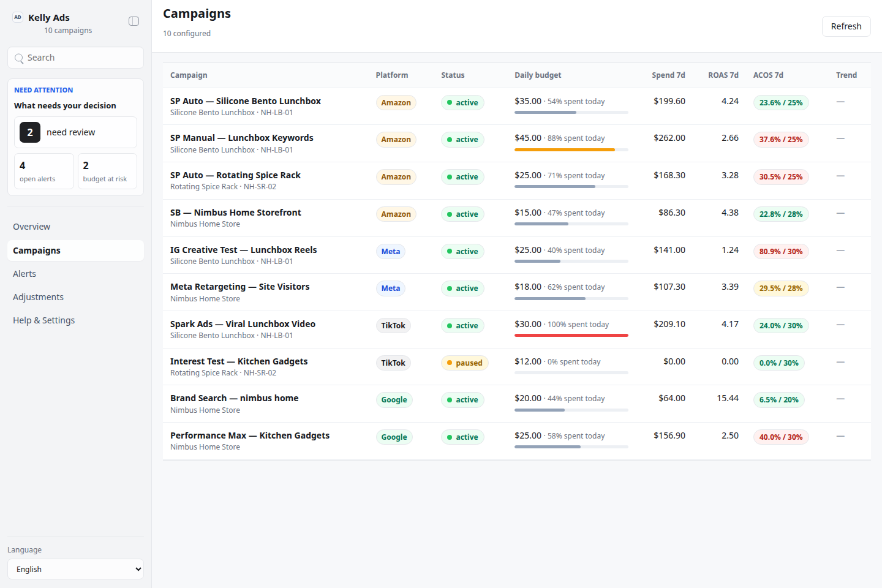Toggle active status of Performance Max campaign
This screenshot has height=588, width=882.
tap(462, 437)
